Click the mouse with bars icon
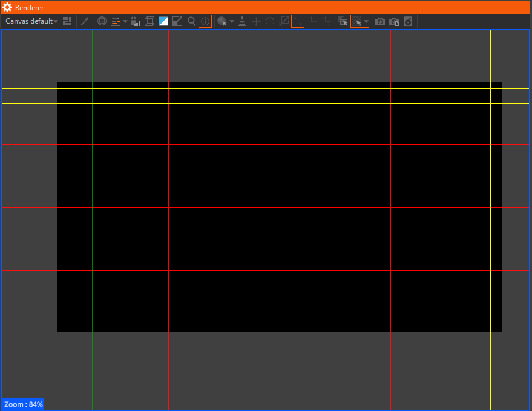532x411 pixels. (135, 21)
